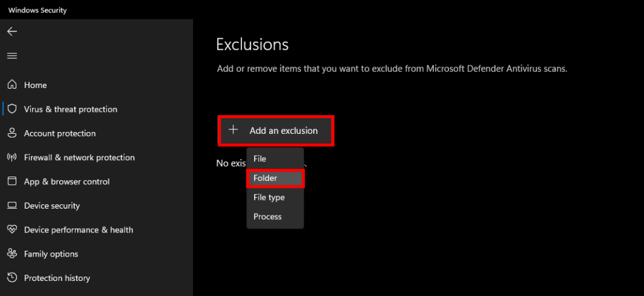Open App & browser control label
This screenshot has width=644, height=296.
67,182
